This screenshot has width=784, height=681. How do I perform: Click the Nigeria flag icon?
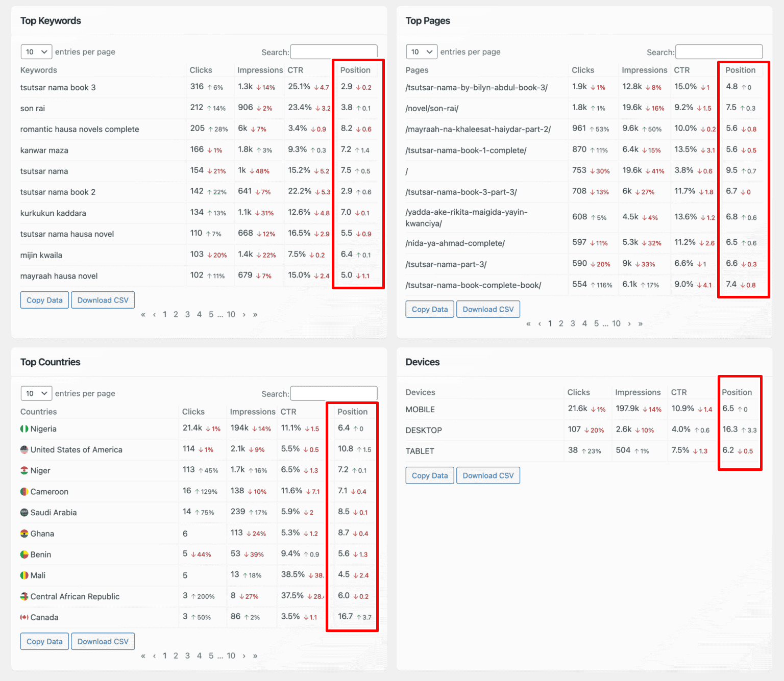coord(24,429)
